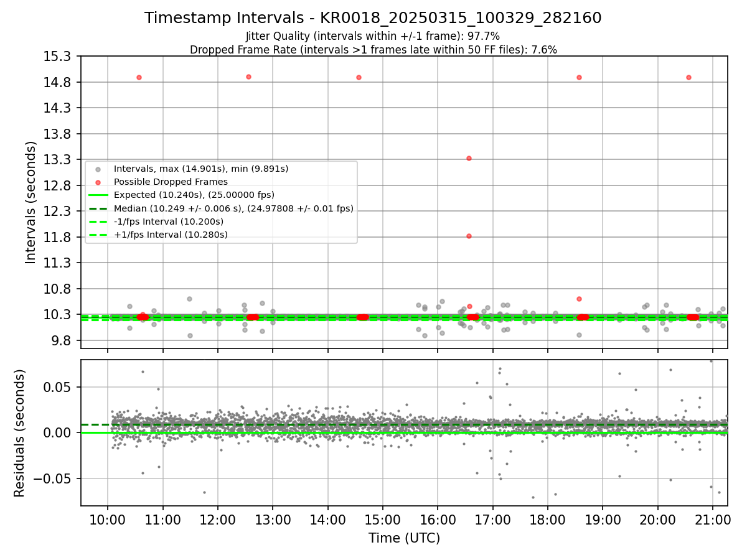Click x-axis tick label '21:00'
This screenshot has height=560, width=747.
click(712, 520)
